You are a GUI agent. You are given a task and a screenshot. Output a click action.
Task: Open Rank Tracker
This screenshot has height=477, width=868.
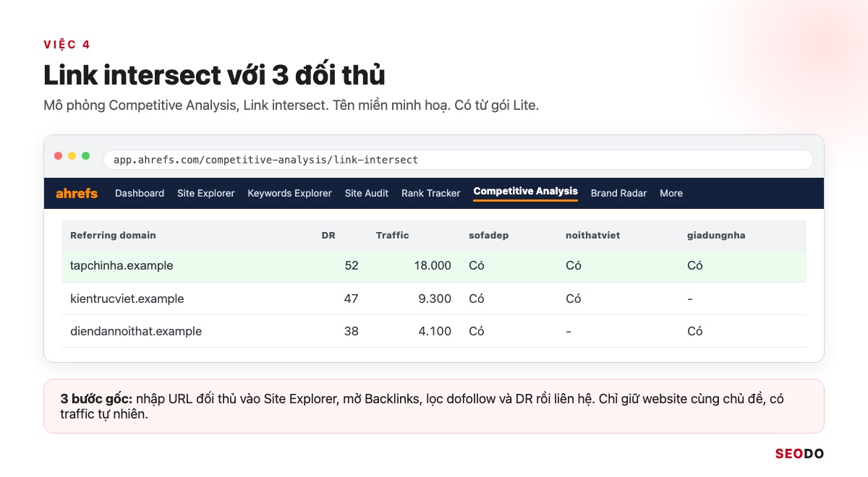(x=431, y=193)
